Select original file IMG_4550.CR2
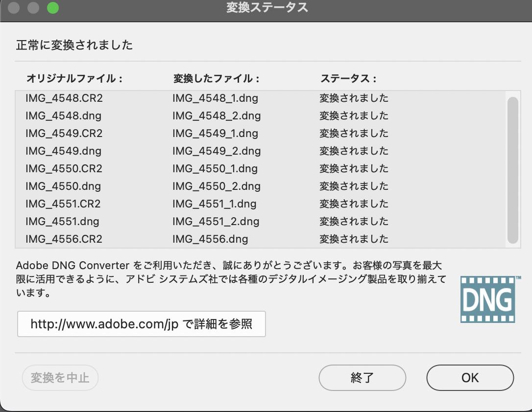532x412 pixels. (x=64, y=169)
